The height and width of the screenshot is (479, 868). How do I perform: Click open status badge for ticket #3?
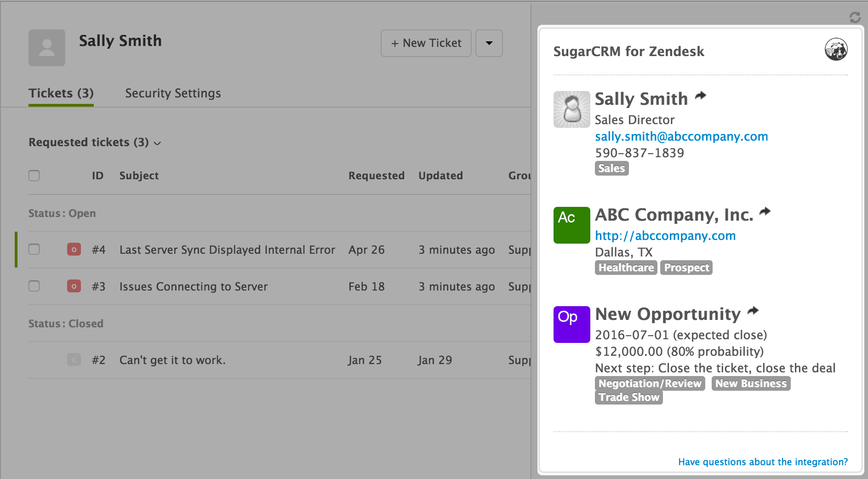pyautogui.click(x=74, y=286)
